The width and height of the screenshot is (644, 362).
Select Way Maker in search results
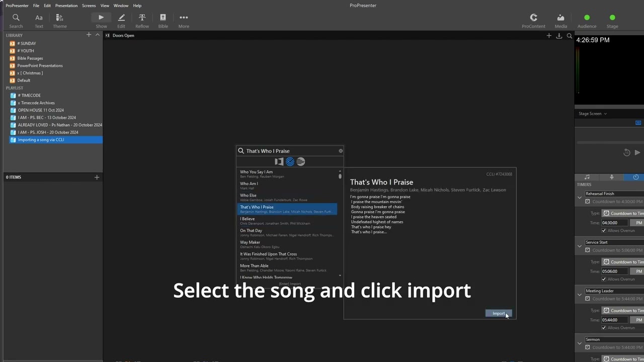(x=287, y=244)
